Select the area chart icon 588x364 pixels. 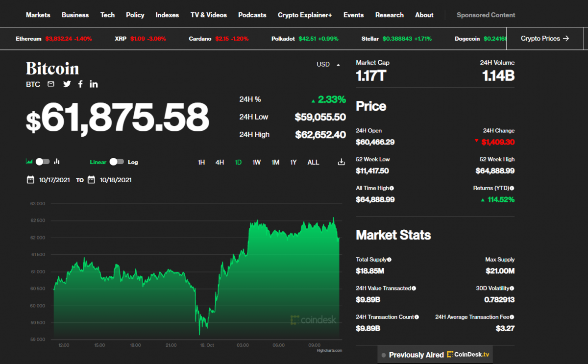click(29, 162)
